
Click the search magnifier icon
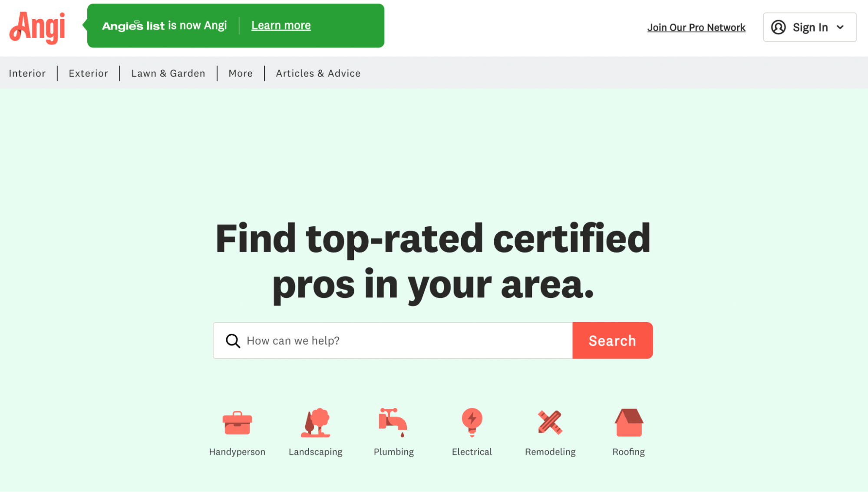point(232,340)
